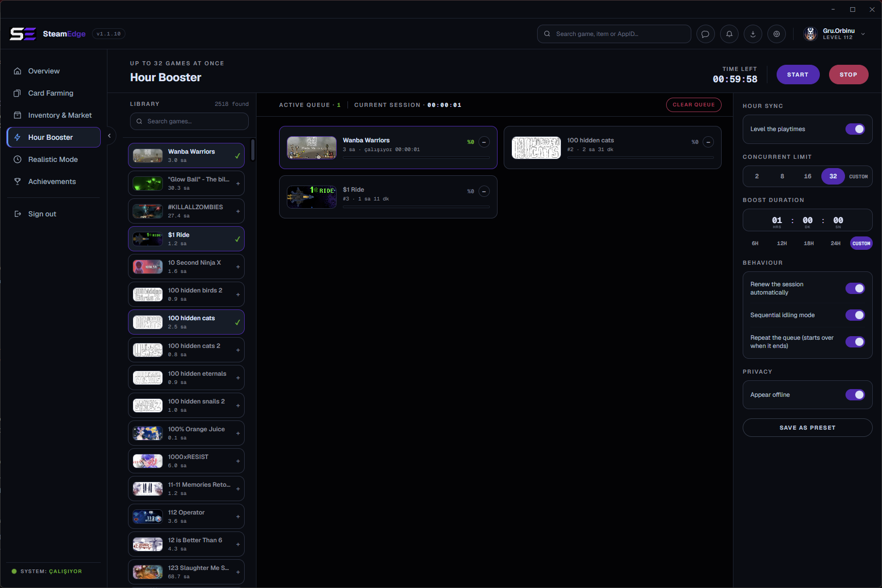Add 112 Operator to the queue
Image resolution: width=882 pixels, height=588 pixels.
coord(238,517)
